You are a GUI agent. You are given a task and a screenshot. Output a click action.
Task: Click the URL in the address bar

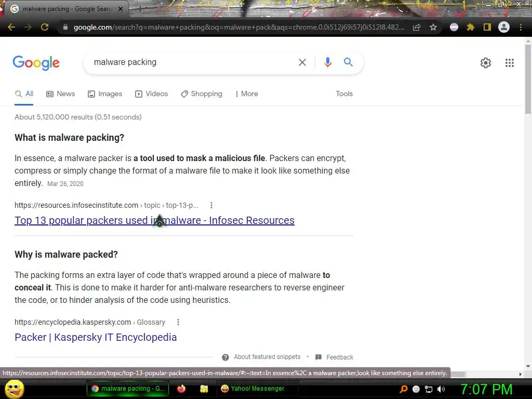coord(238,27)
